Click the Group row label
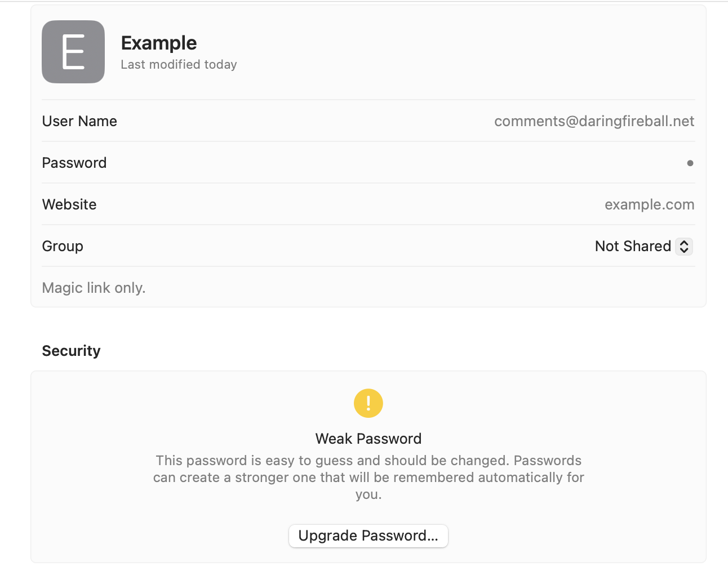 (63, 246)
